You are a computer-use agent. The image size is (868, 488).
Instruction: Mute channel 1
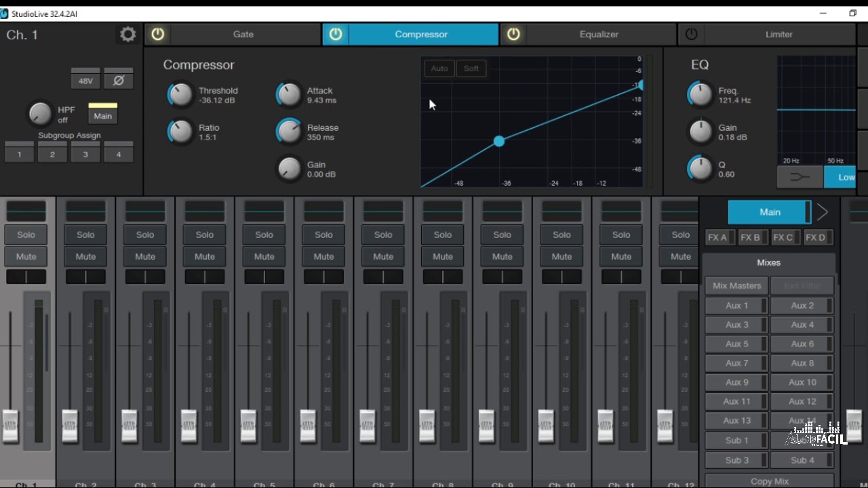click(26, 256)
